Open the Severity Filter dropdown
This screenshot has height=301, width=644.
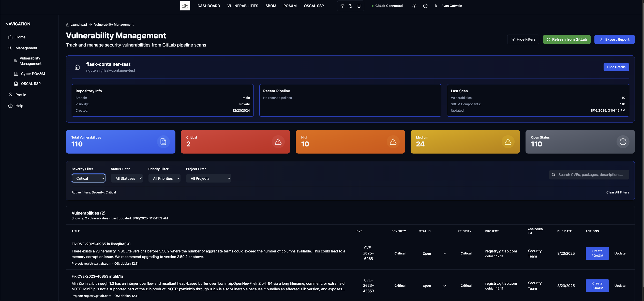(88, 178)
